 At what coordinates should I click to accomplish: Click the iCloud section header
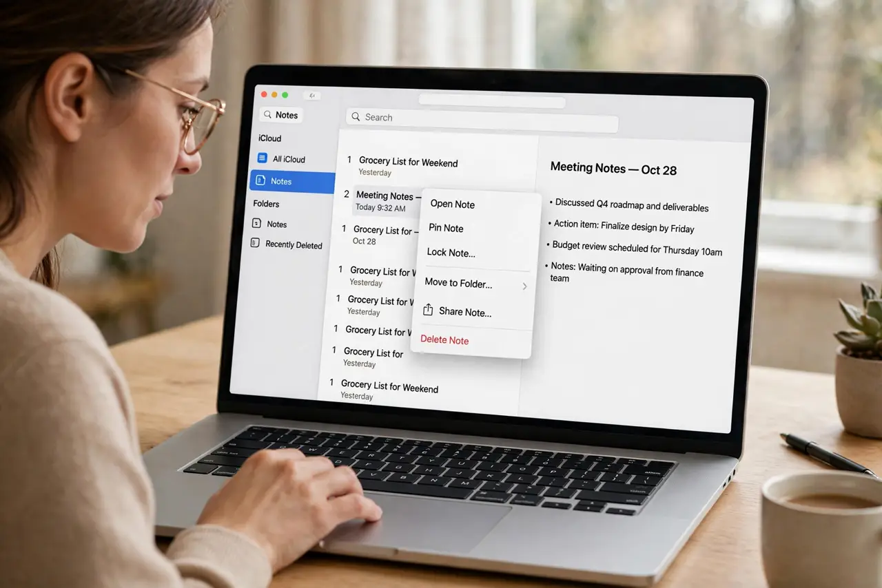269,138
